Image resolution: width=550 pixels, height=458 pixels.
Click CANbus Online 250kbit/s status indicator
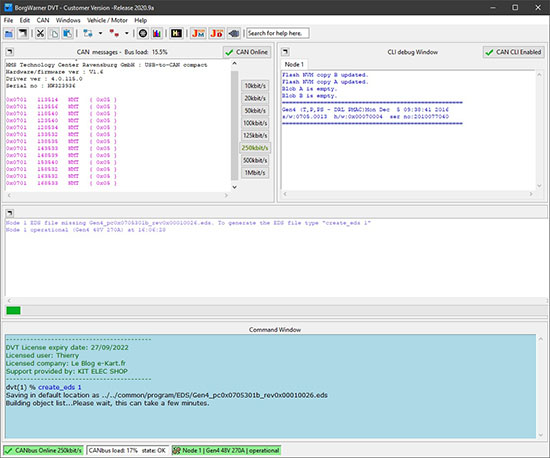click(x=43, y=450)
